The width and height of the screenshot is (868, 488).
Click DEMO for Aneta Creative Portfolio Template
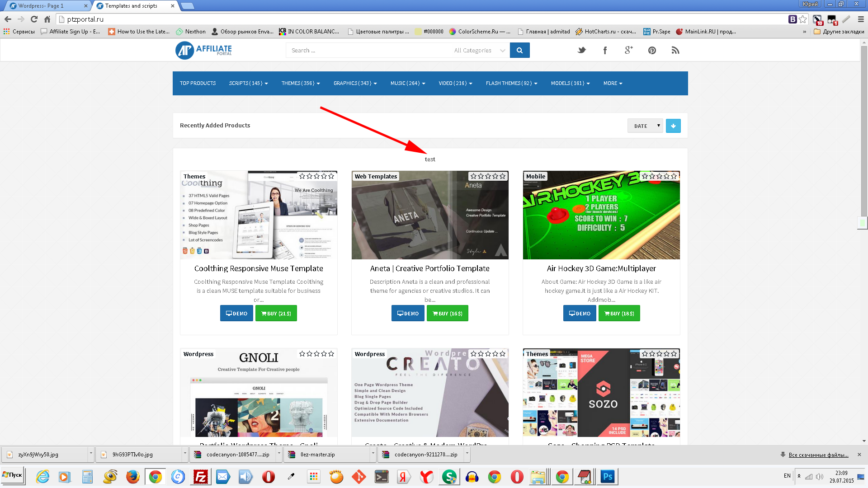pos(408,313)
